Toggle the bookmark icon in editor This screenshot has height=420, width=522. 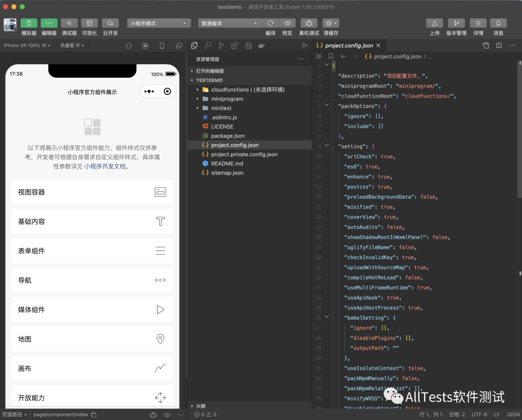tap(331, 56)
